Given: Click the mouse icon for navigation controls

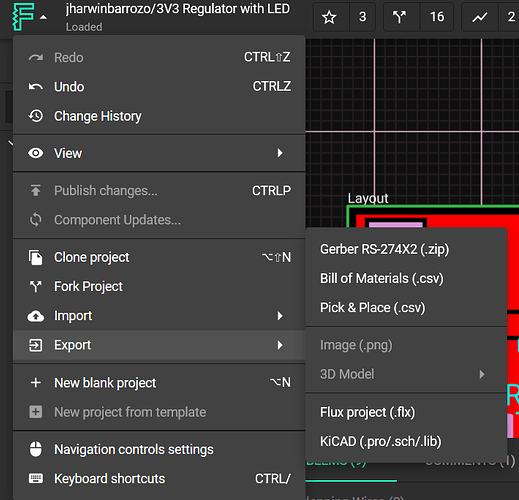Looking at the screenshot, I should pyautogui.click(x=36, y=449).
